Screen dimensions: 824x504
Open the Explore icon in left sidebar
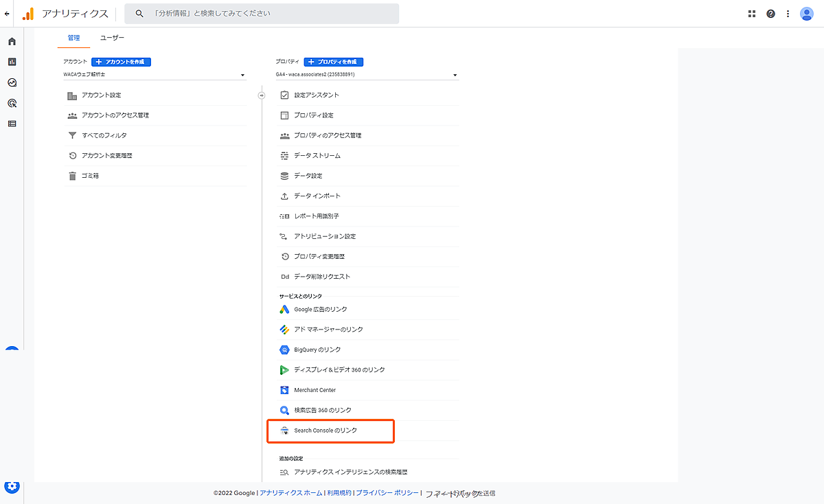tap(12, 82)
